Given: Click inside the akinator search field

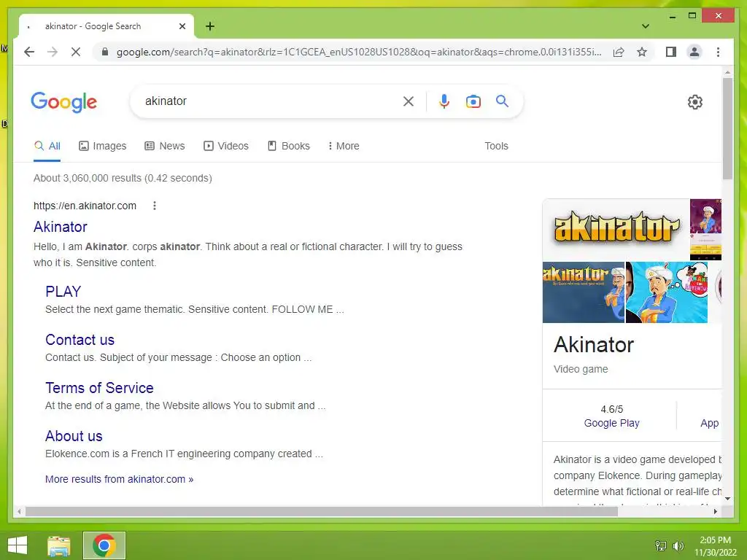Looking at the screenshot, I should pos(271,101).
